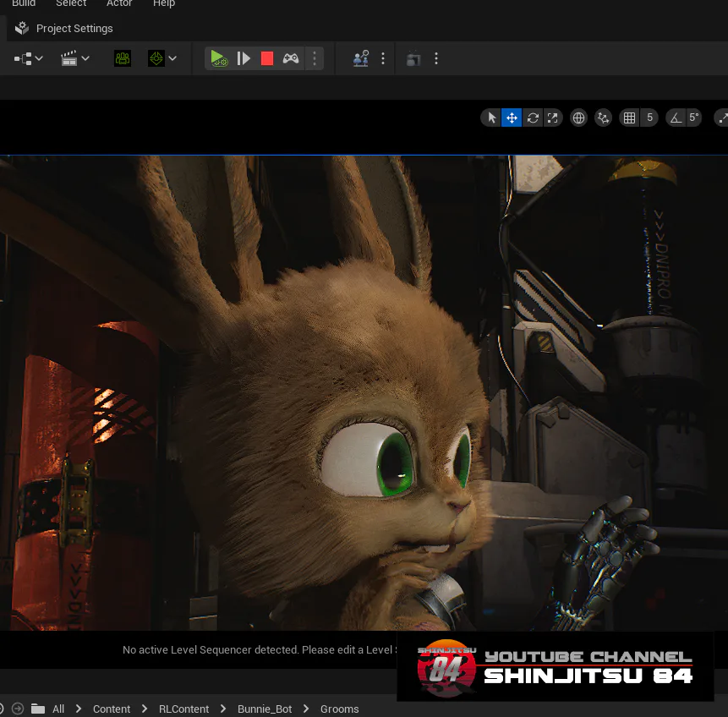Open the Actor menu
This screenshot has height=717, width=728.
click(119, 3)
